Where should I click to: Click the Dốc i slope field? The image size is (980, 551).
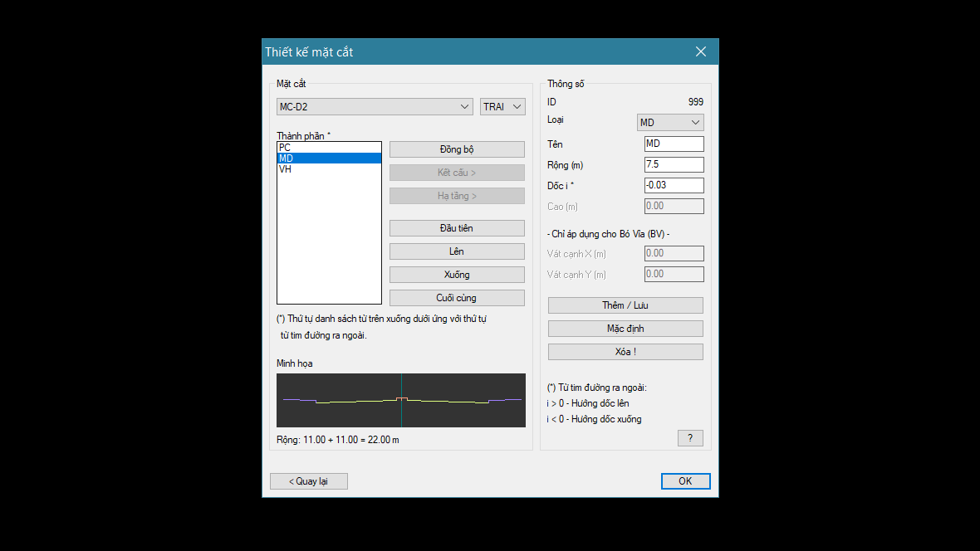[674, 186]
